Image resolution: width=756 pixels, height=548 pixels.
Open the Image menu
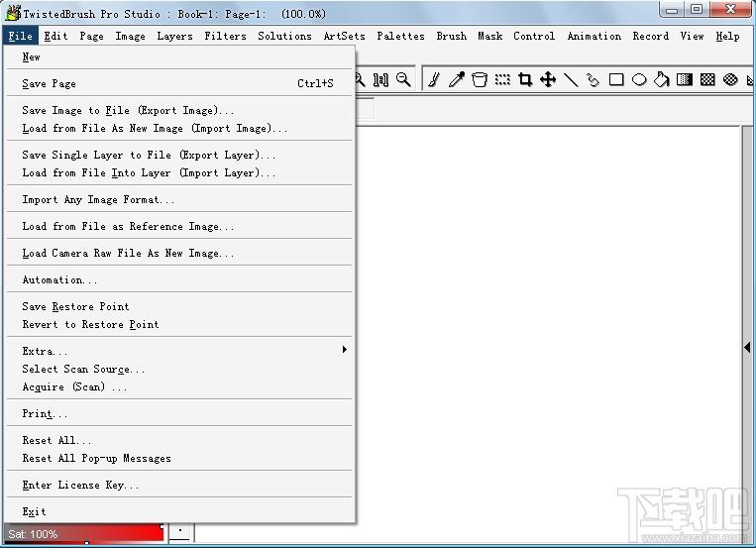point(130,37)
